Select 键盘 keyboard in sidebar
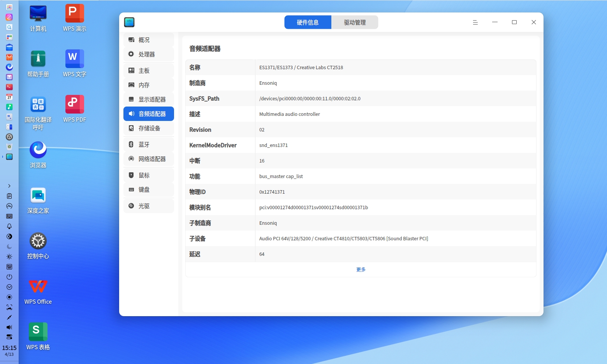 149,190
